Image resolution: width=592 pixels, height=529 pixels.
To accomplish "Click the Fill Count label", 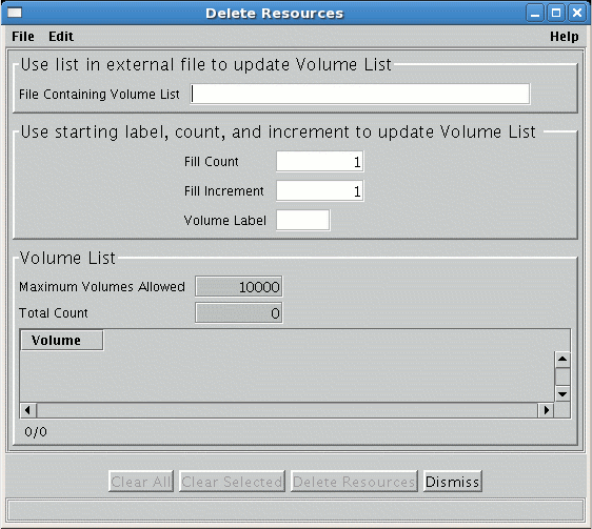I will 211,162.
